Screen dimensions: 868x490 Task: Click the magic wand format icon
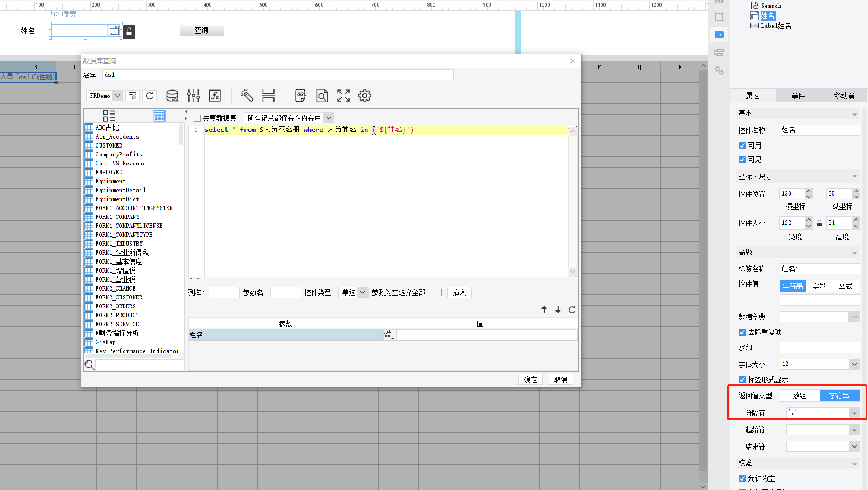247,96
